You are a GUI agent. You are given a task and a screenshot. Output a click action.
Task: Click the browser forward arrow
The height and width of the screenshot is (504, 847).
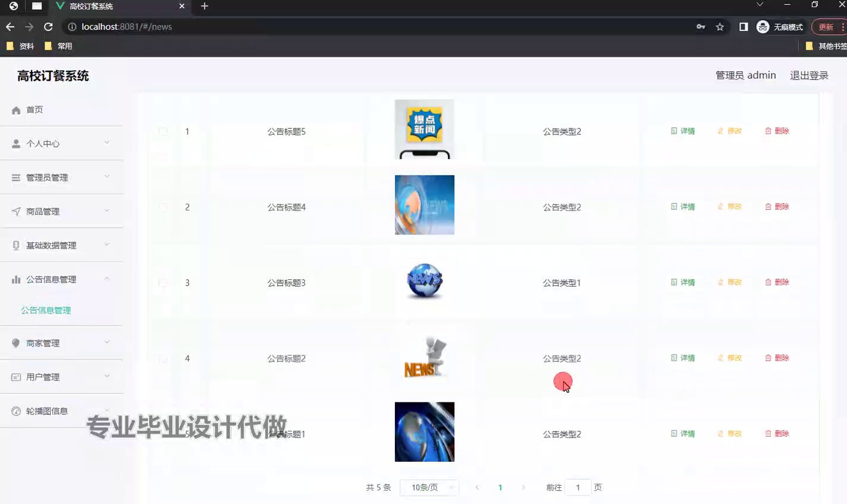(29, 27)
